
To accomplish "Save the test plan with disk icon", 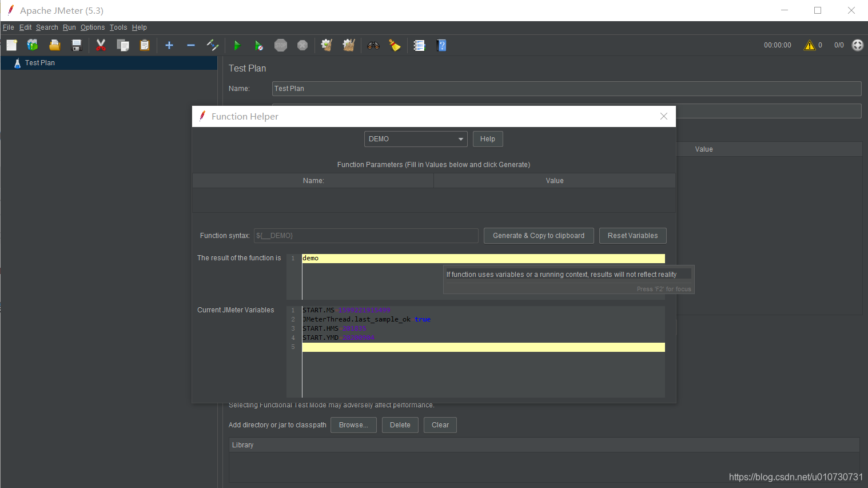I will click(x=77, y=45).
